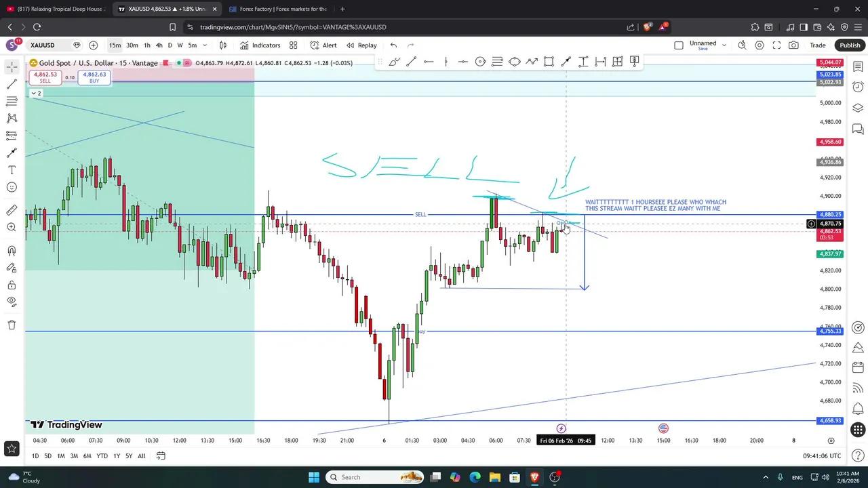Click the SELL 4,862.53 button

pos(45,77)
